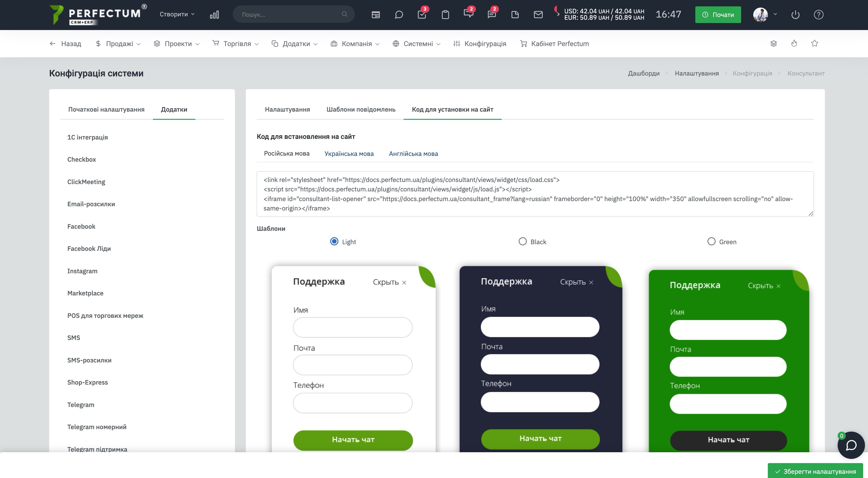Click the power logout icon
The width and height of the screenshot is (868, 478).
click(x=795, y=15)
